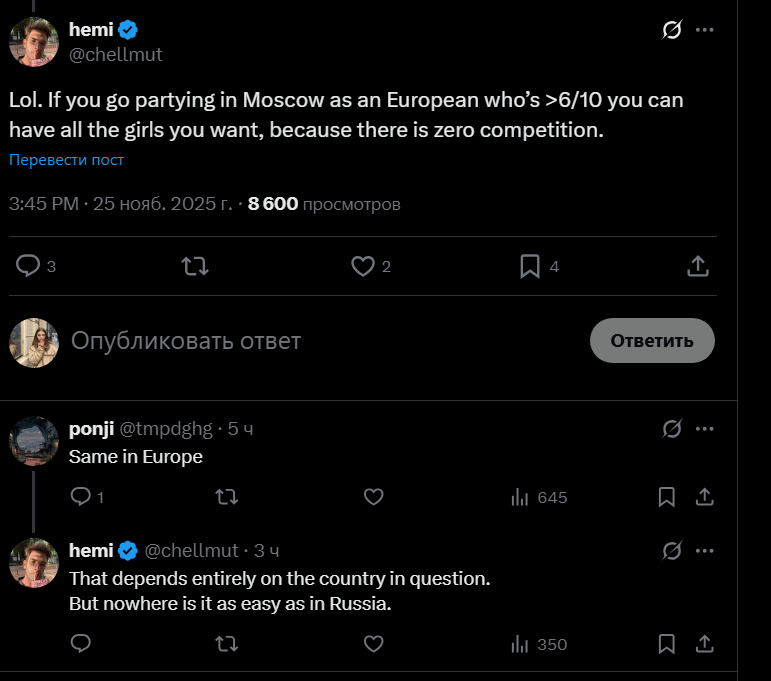Type in Опубликовать ответ field
Image resolution: width=771 pixels, height=681 pixels.
(300, 341)
